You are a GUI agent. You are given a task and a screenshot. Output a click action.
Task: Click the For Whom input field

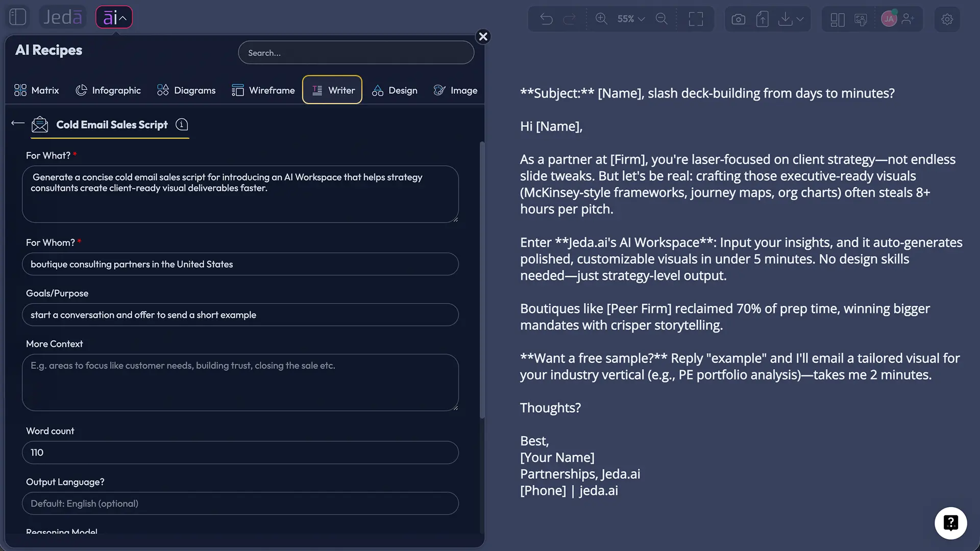click(x=240, y=264)
